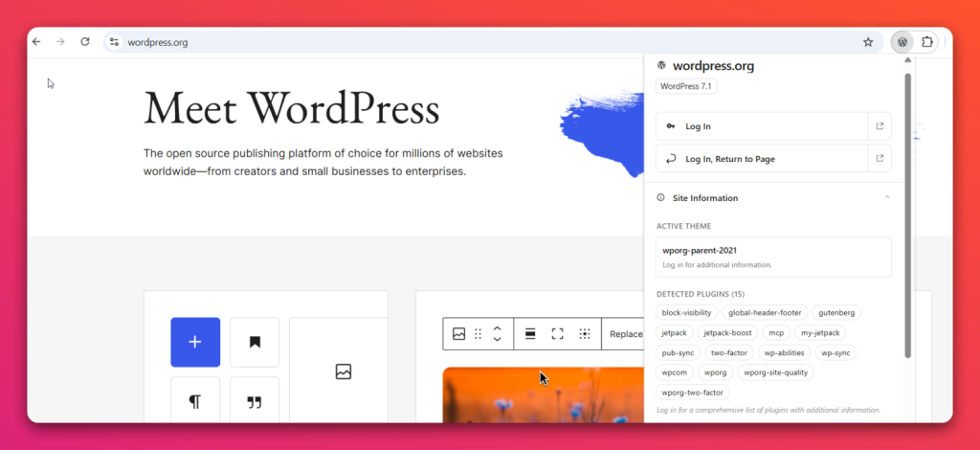The width and height of the screenshot is (980, 450).
Task: Click the WordPress extension icon in toolbar
Action: click(902, 42)
